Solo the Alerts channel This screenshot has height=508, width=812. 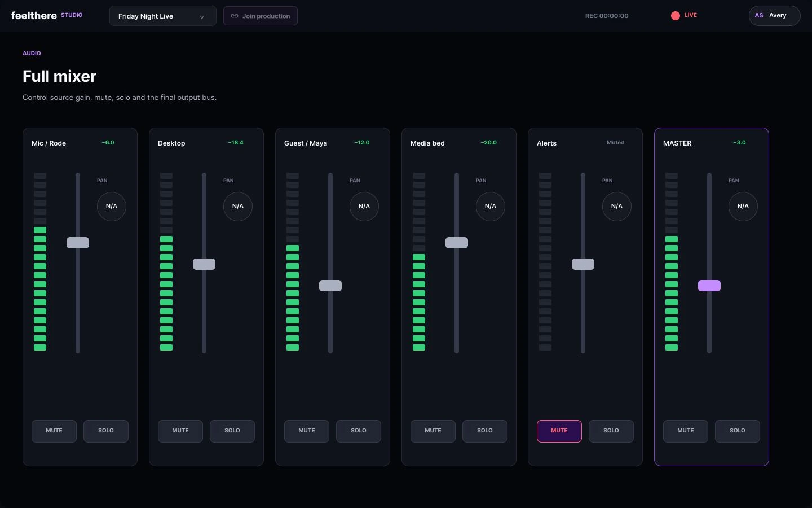[611, 431]
